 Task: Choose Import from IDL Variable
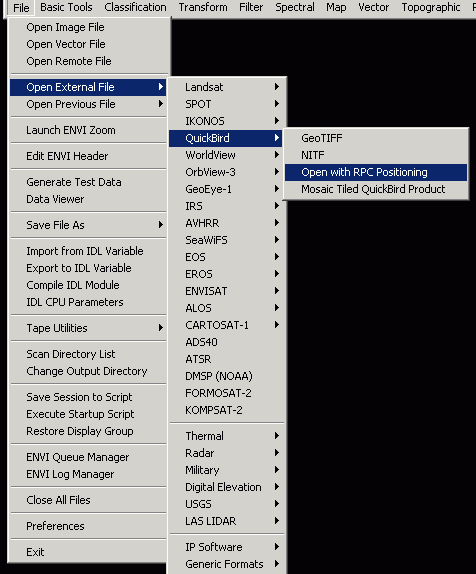click(88, 251)
